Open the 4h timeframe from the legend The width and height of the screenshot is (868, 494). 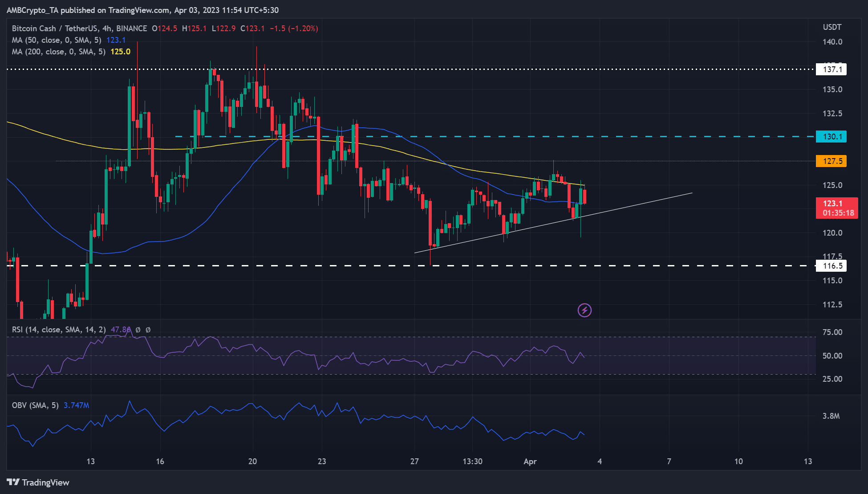[103, 28]
